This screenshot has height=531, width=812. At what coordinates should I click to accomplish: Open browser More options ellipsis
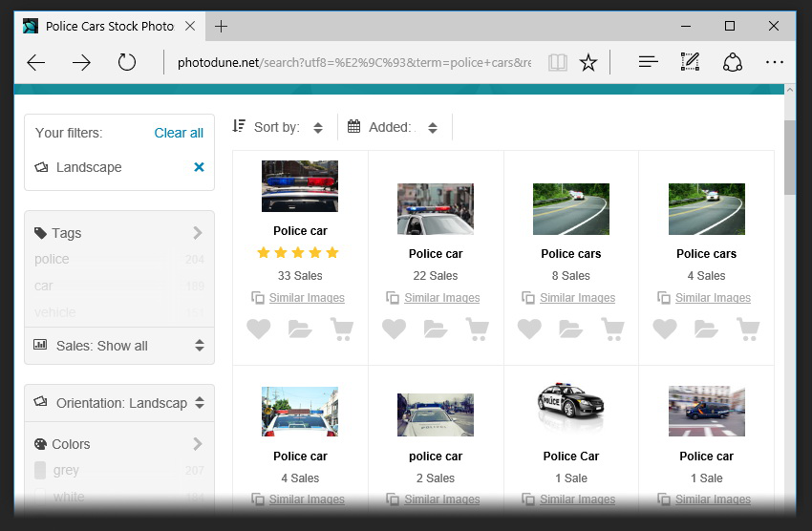point(774,63)
